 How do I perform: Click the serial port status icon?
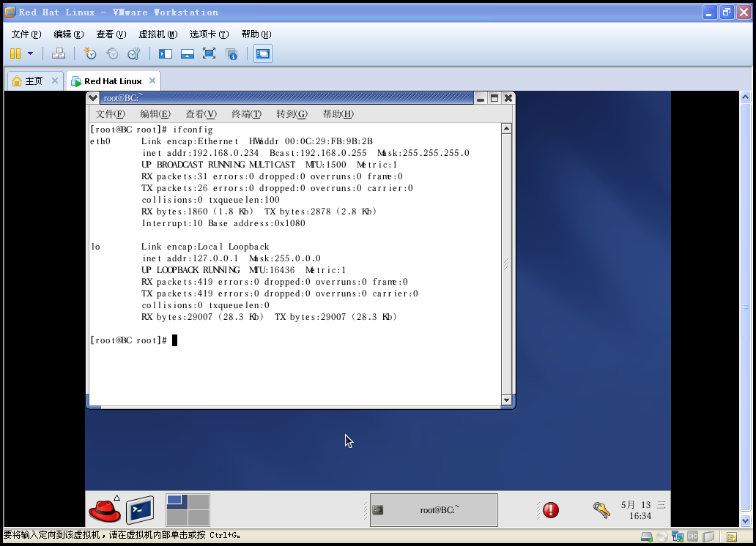(693, 536)
